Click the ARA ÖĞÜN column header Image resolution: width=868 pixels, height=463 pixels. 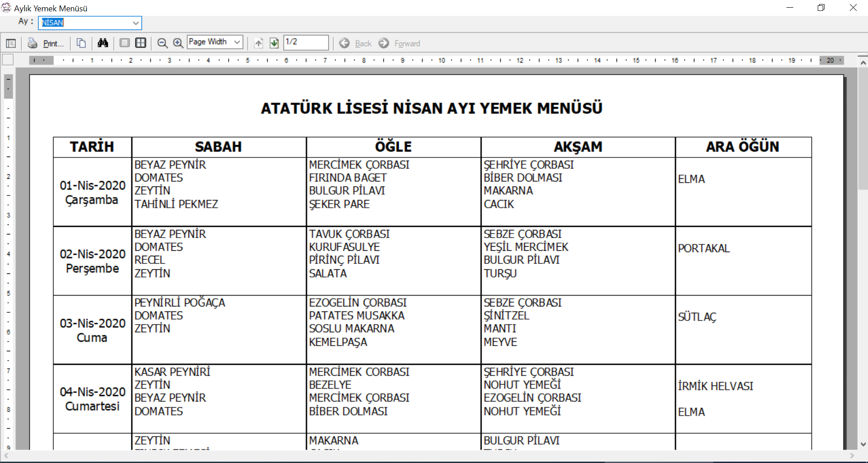click(x=743, y=147)
